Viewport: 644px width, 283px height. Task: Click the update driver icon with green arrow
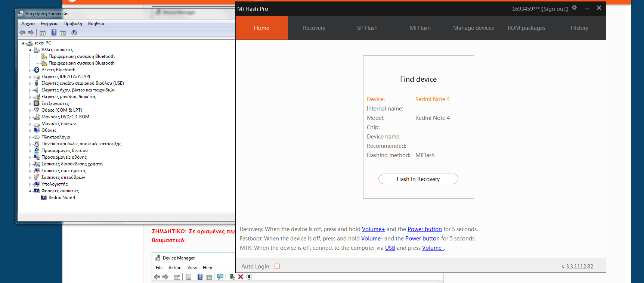(232, 277)
